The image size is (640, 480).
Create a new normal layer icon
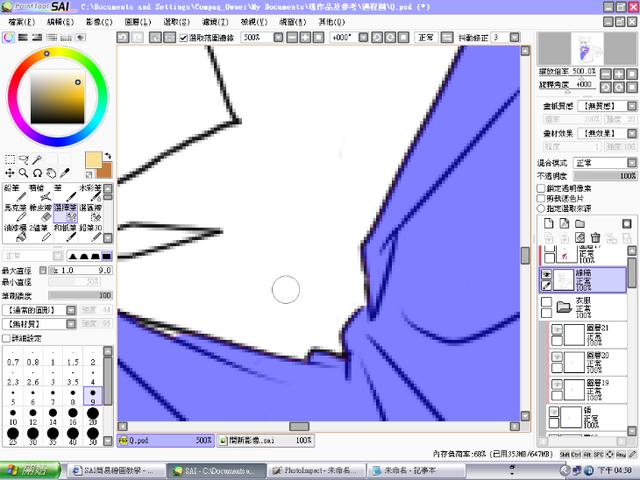[549, 223]
